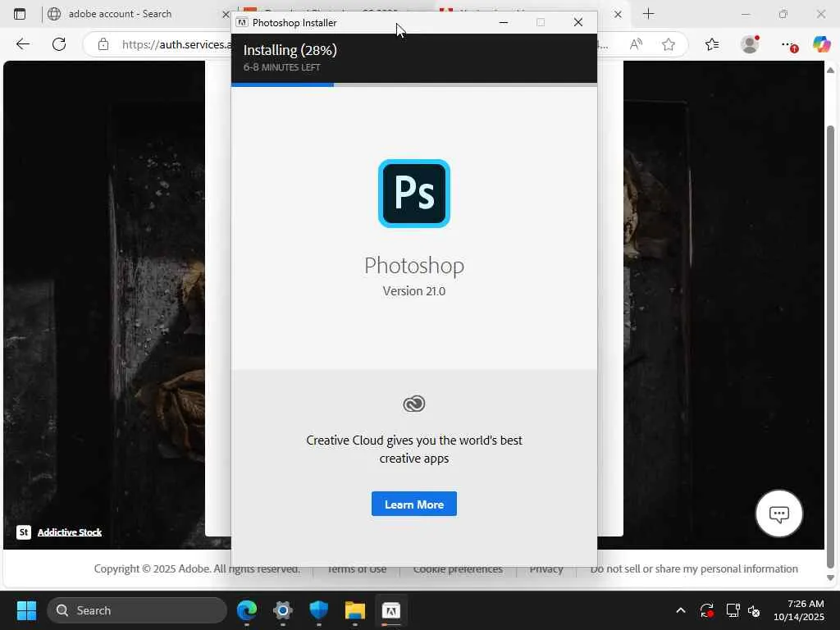Open the Edge profile icon

750,44
